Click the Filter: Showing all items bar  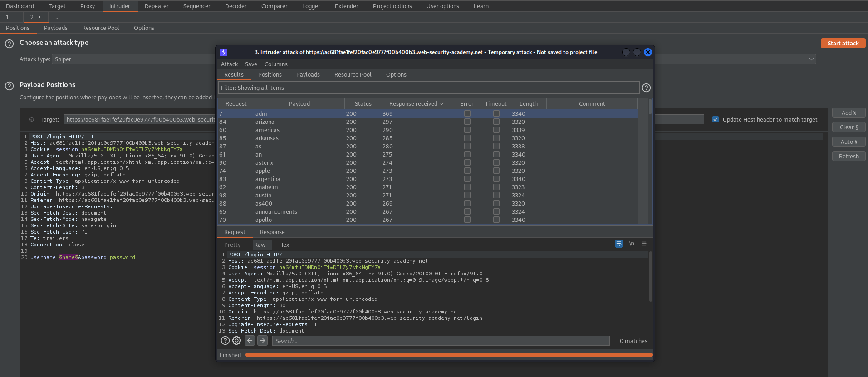coord(429,88)
